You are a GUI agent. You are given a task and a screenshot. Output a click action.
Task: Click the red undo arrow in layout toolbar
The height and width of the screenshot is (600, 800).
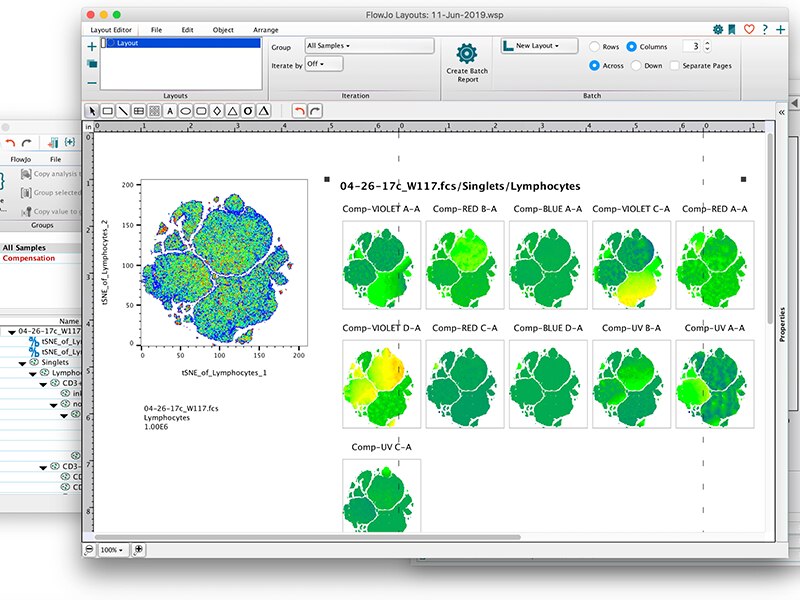299,111
